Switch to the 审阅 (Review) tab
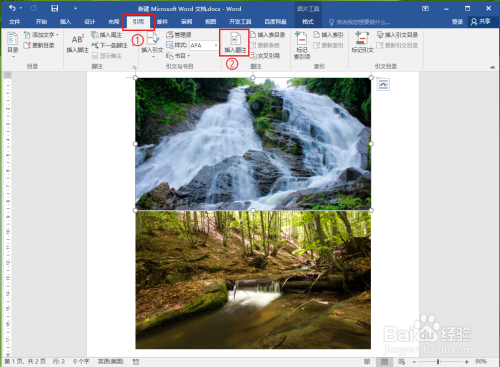Image resolution: width=500 pixels, height=367 pixels. pos(186,22)
